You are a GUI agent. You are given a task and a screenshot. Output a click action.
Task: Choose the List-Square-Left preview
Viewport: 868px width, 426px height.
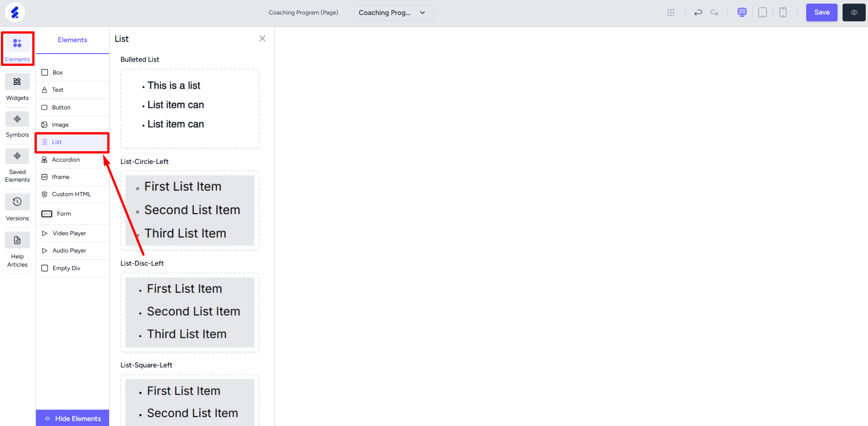tap(190, 400)
